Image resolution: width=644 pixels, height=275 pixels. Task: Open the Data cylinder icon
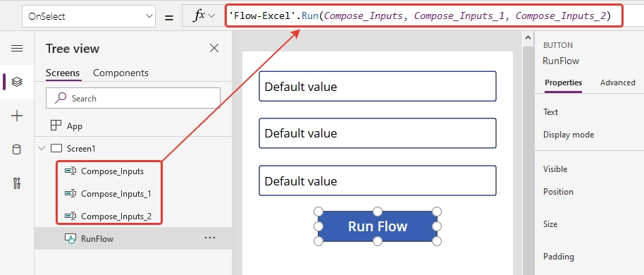click(17, 149)
